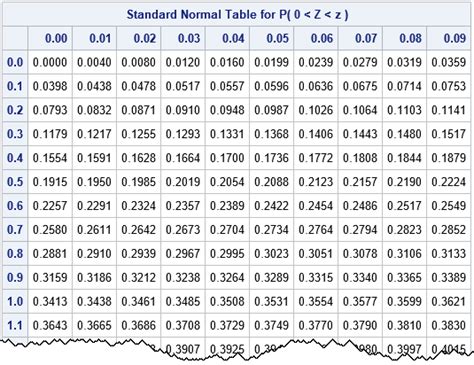Viewport: 474px width, 365px height.
Task: Click the cell reading 0.3508
Action: click(x=227, y=301)
